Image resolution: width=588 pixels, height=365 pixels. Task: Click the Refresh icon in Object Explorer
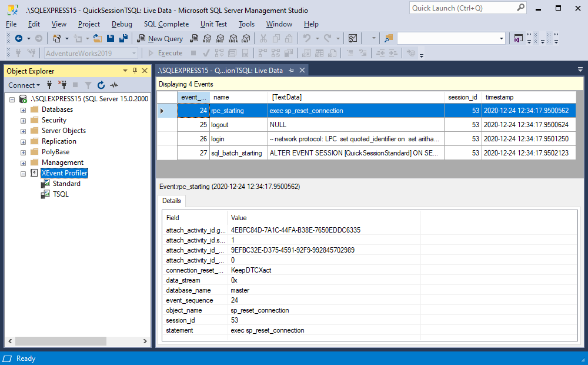point(101,85)
